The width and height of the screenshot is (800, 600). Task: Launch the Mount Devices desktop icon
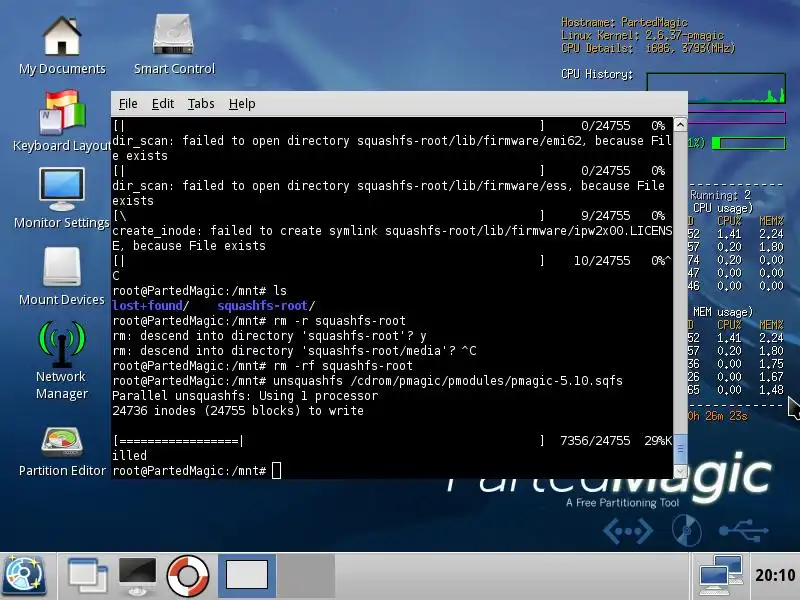click(x=62, y=276)
